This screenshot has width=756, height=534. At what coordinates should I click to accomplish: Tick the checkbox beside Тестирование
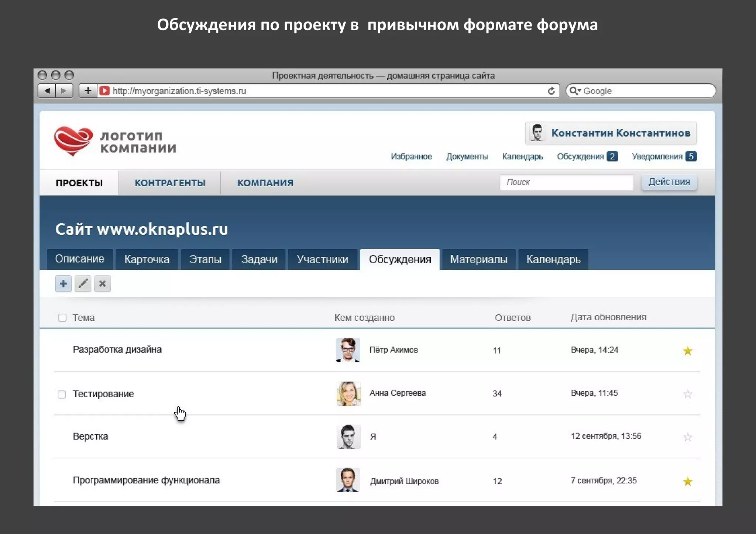[62, 395]
